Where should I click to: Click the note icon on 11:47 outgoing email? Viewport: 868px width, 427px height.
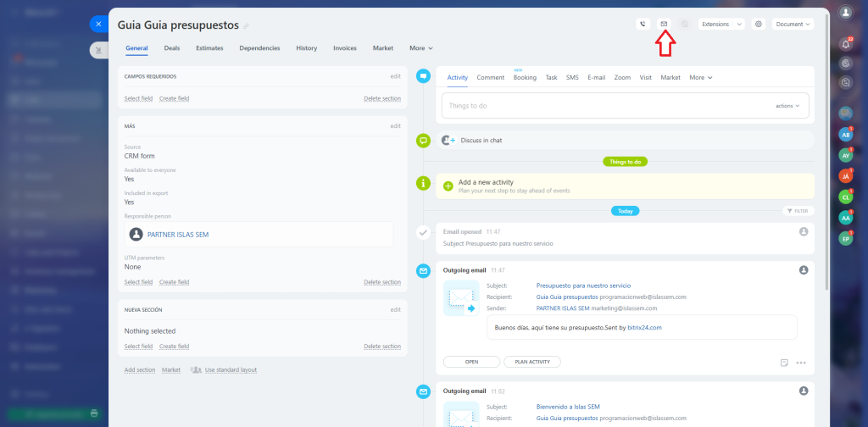point(784,363)
